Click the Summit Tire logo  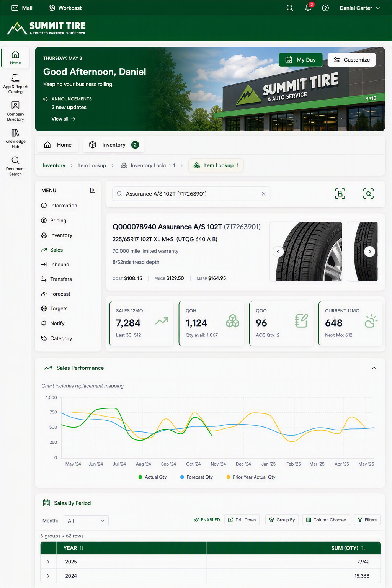tap(47, 28)
